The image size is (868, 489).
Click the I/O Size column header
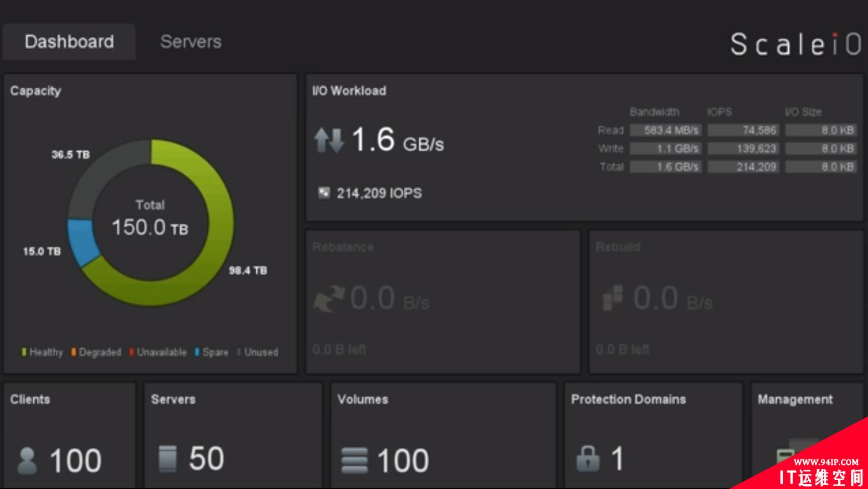point(803,112)
